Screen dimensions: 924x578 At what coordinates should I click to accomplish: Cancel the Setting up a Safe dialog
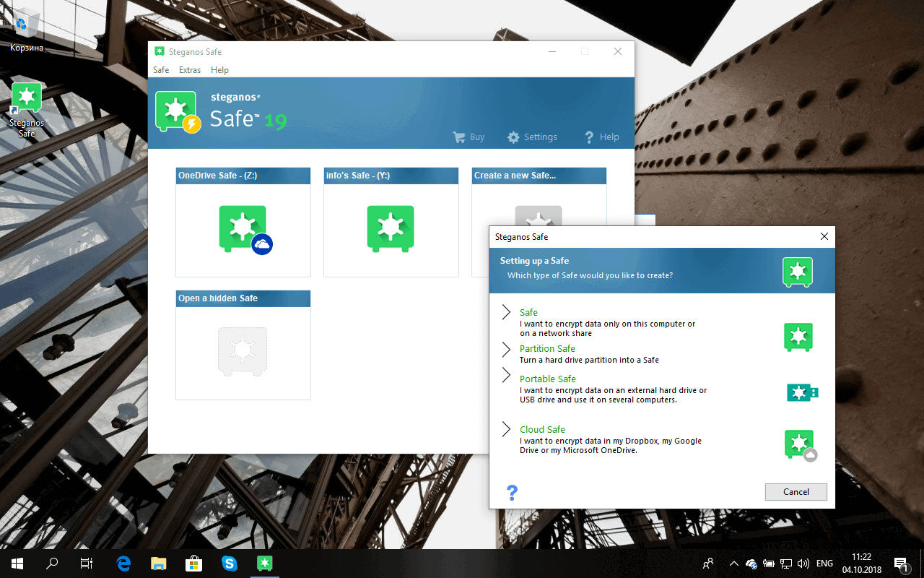796,491
